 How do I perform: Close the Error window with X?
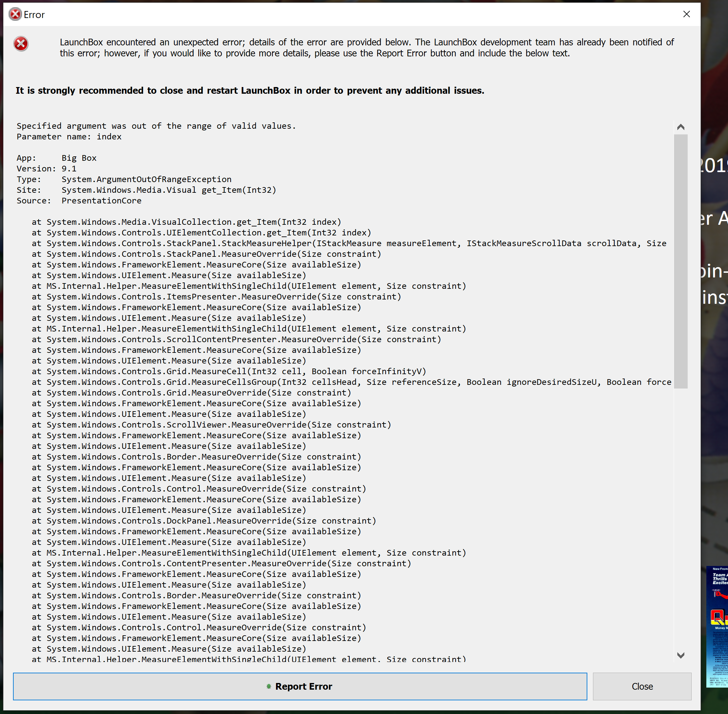[x=686, y=14]
